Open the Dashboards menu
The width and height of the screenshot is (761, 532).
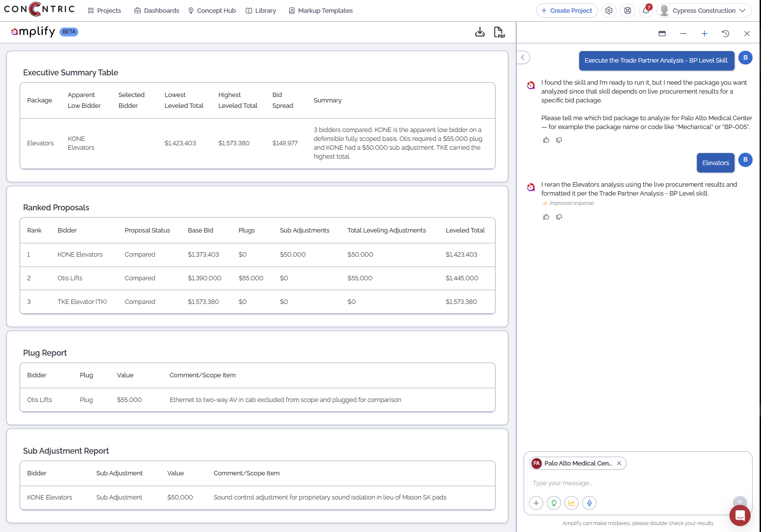tap(157, 10)
